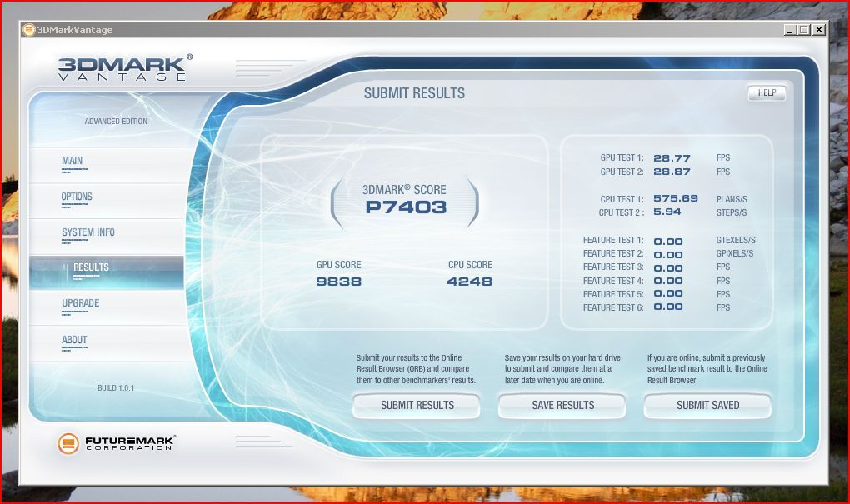This screenshot has height=504, width=850.
Task: Select the RESULTS menu item
Action: [x=107, y=272]
